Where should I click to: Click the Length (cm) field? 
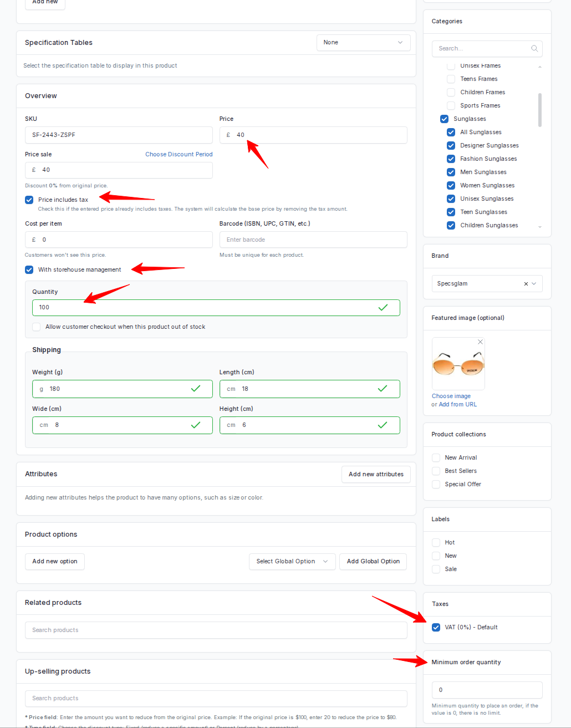tap(310, 389)
